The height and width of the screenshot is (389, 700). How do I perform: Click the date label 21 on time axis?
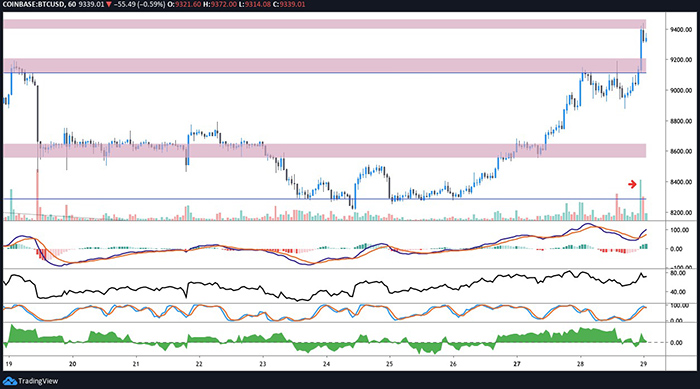pos(136,364)
